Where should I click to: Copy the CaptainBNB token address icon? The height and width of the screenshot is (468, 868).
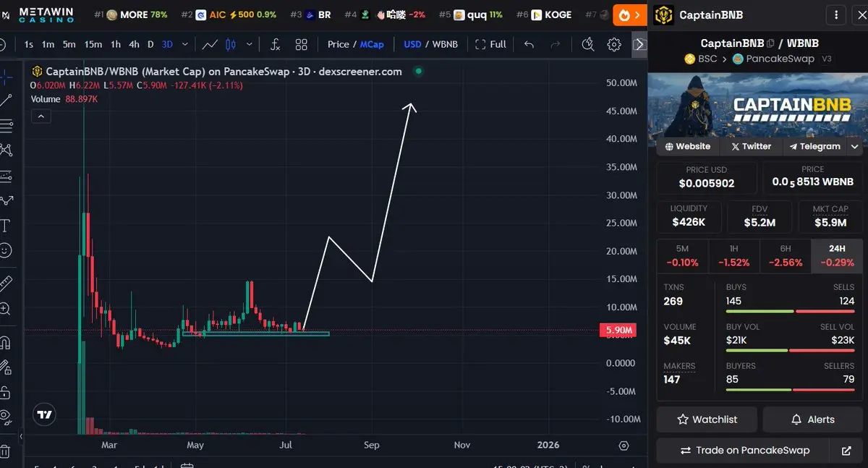pos(770,43)
